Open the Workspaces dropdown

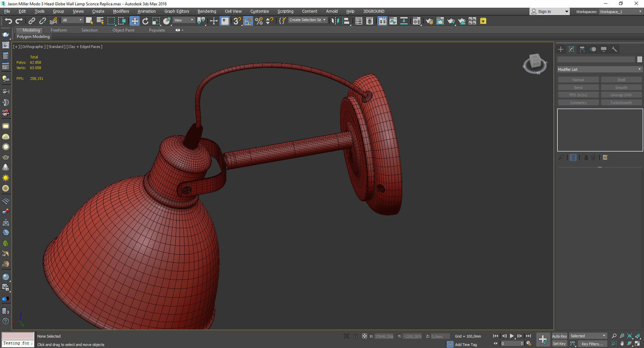[x=620, y=12]
